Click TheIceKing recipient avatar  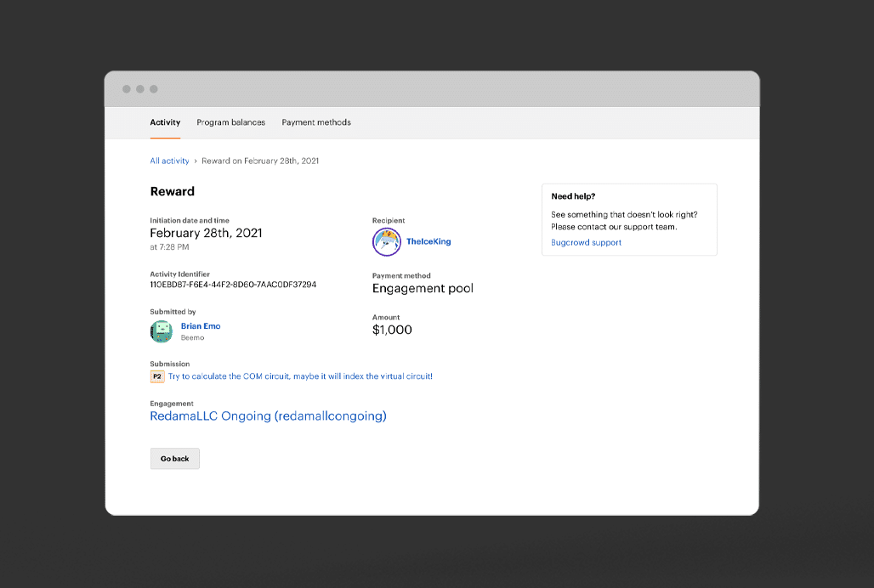(387, 242)
